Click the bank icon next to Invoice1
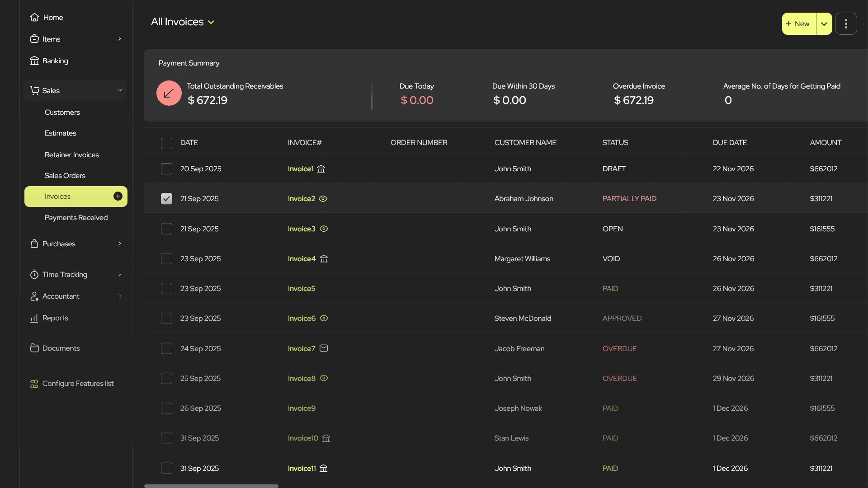This screenshot has width=868, height=488. [x=321, y=169]
